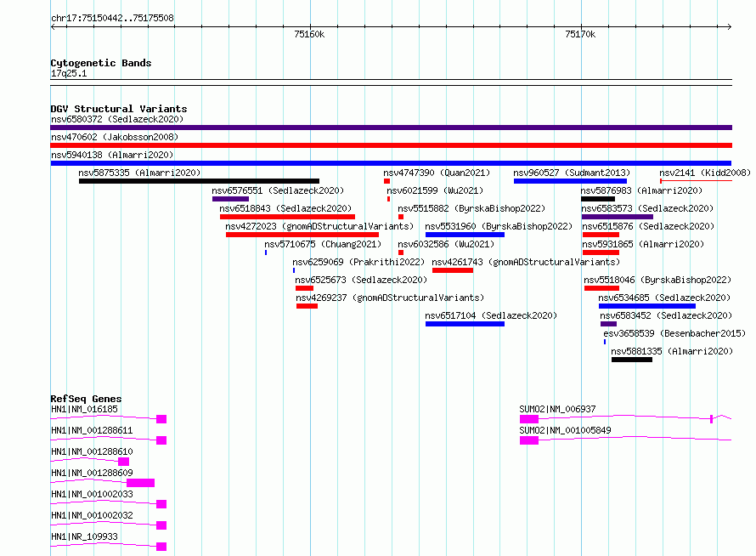Screen dimensions: 756x556
Task: Open nsv5881335 (Almarri2020) label
Action: point(672,351)
